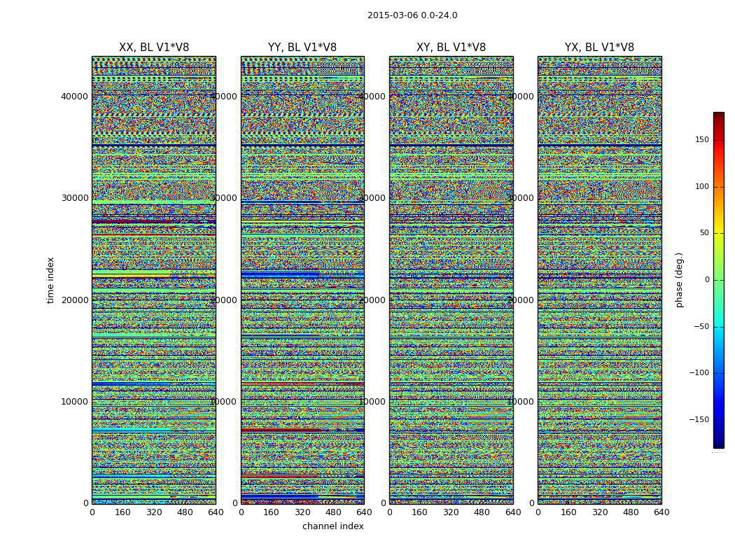Click the XX panel x-tick '480'
735x560 pixels.
click(x=185, y=512)
